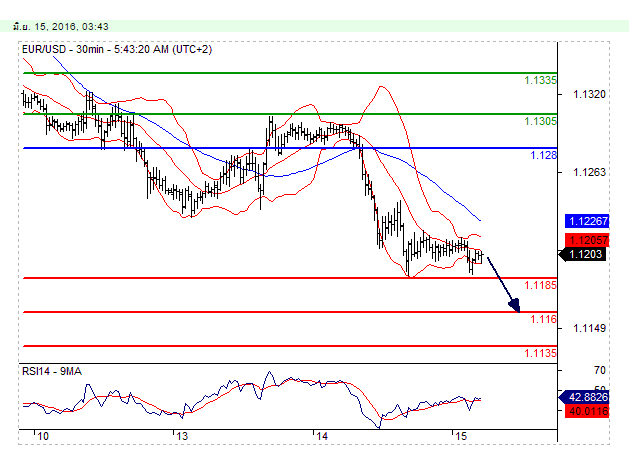Click date 14 on the time axis
The height and width of the screenshot is (463, 629).
pyautogui.click(x=320, y=438)
